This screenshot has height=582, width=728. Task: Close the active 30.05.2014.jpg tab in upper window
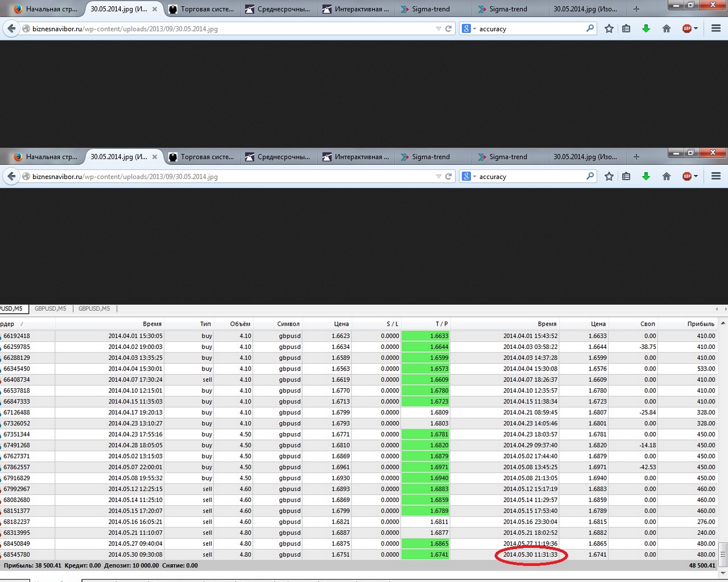pyautogui.click(x=154, y=9)
